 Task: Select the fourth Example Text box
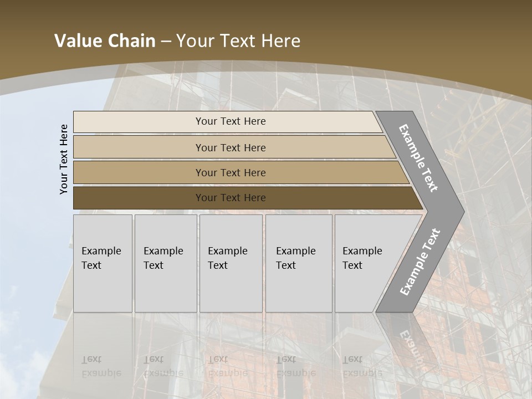pos(299,263)
